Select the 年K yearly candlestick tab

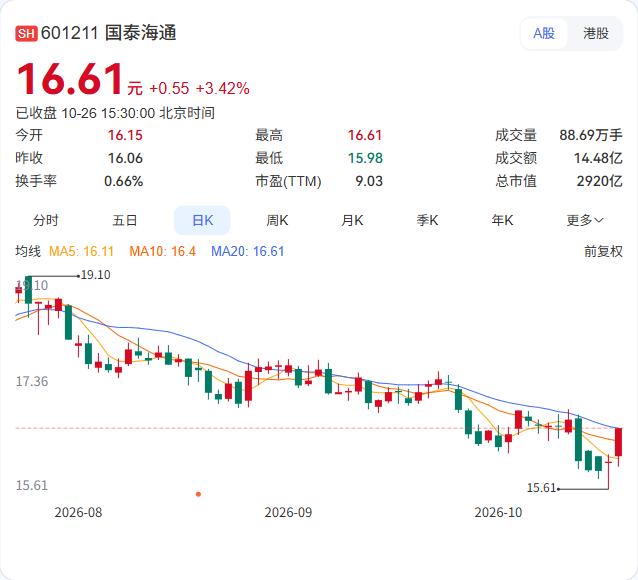(x=502, y=220)
